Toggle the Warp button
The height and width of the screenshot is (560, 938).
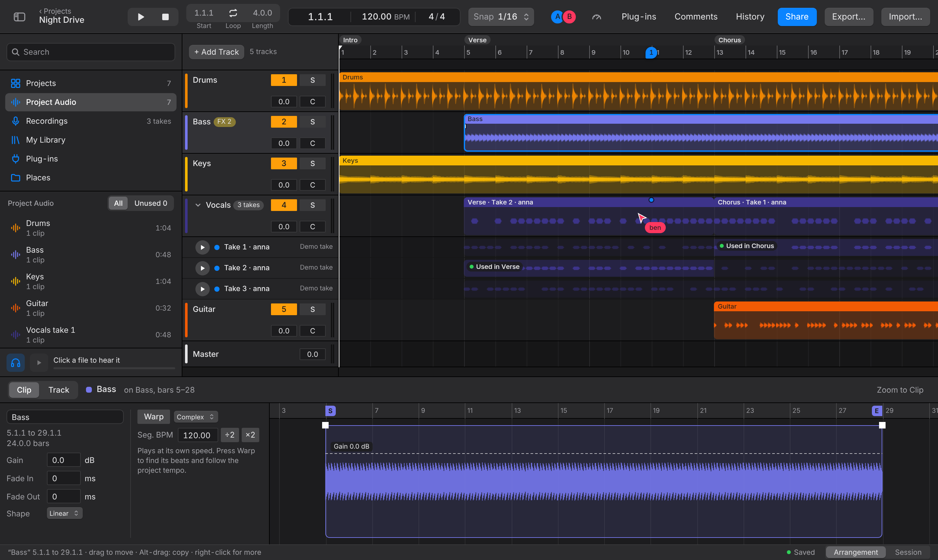(x=154, y=417)
